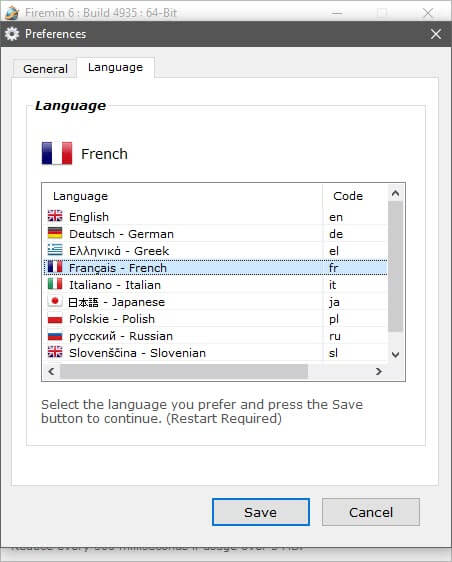This screenshot has width=452, height=562.
Task: Click the Polish flag icon
Action: pyautogui.click(x=55, y=318)
